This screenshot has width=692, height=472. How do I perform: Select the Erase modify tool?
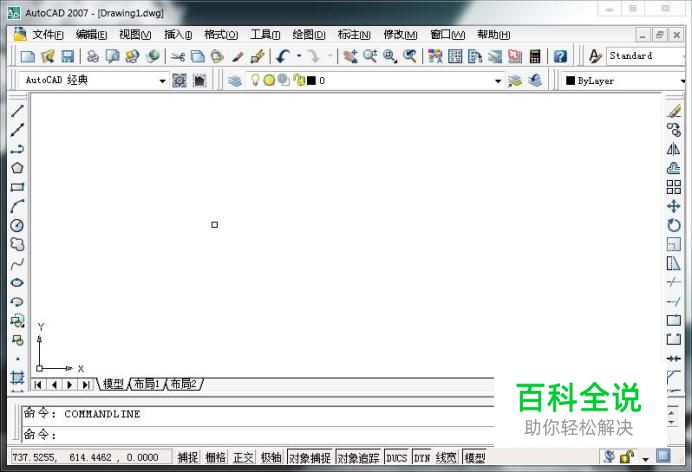(673, 111)
